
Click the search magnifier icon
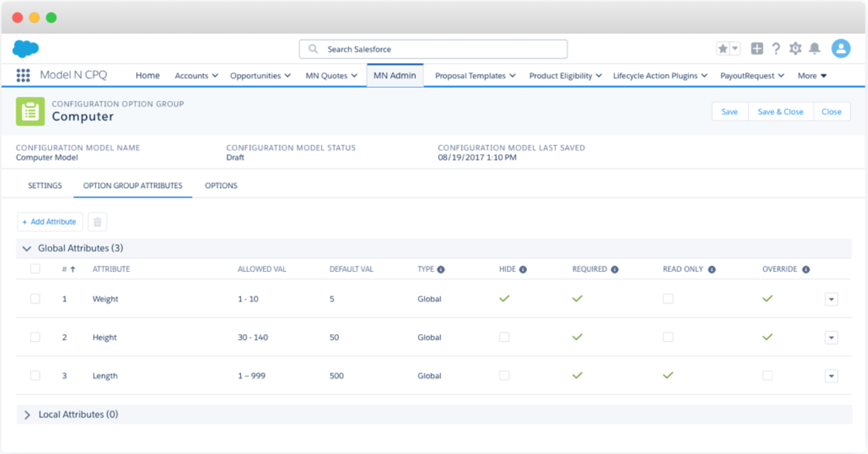(x=313, y=49)
